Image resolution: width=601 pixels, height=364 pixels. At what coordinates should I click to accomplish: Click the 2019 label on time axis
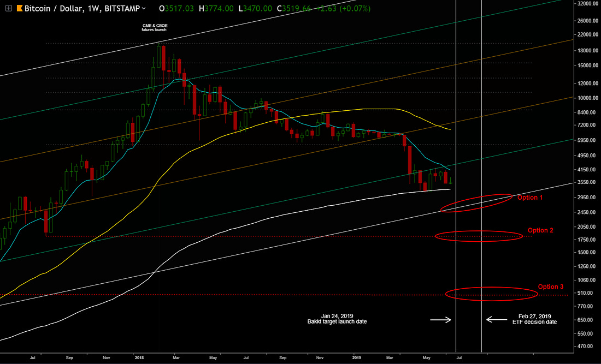click(356, 357)
